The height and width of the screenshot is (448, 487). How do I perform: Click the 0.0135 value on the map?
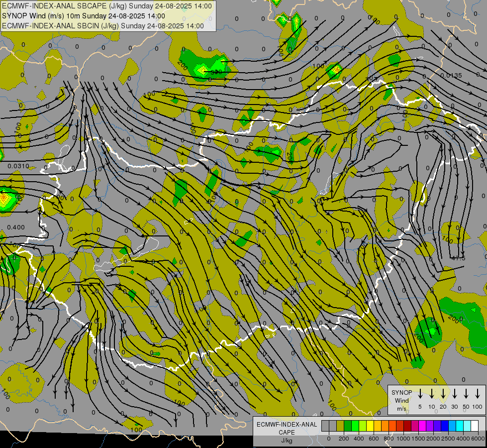pos(451,76)
